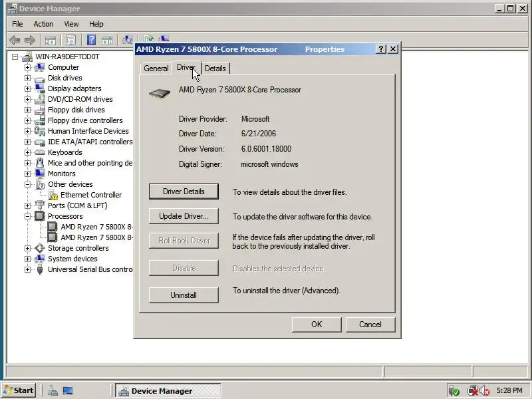Confirm the Properties dialog with OK
Image resolution: width=532 pixels, height=399 pixels.
tap(317, 325)
